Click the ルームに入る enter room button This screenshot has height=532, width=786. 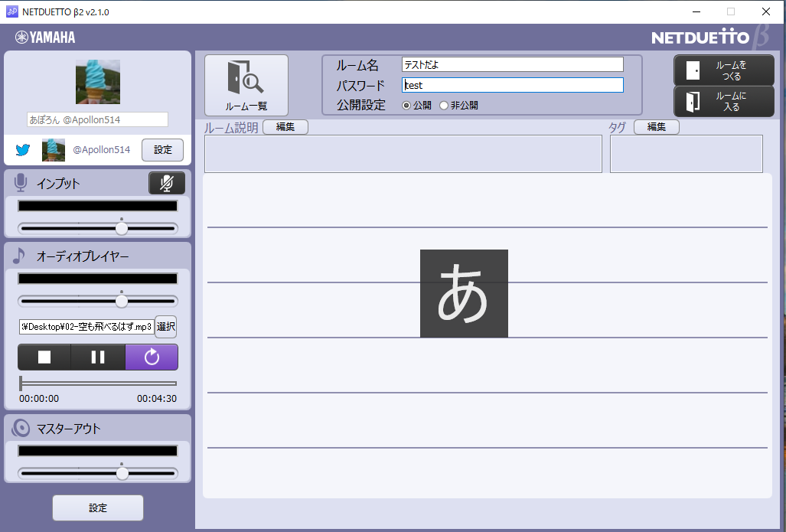pos(724,101)
